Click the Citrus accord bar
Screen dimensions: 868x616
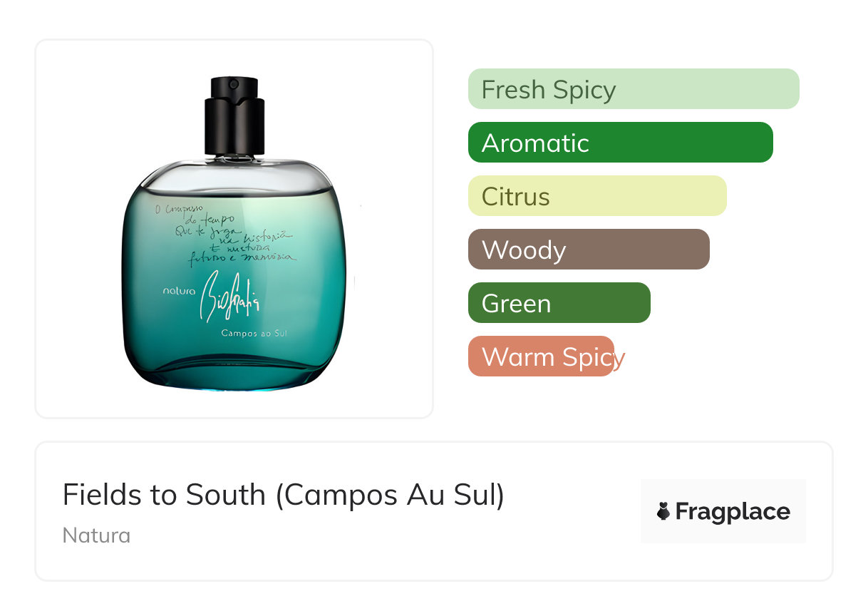(x=597, y=196)
